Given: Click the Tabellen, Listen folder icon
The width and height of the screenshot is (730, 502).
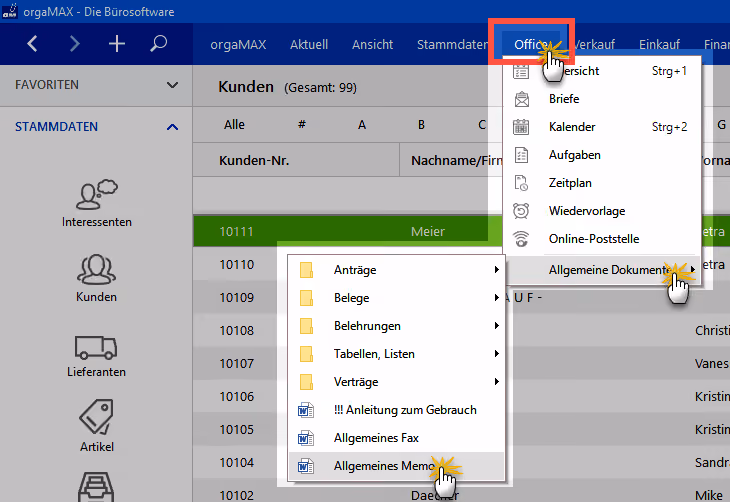Looking at the screenshot, I should (x=306, y=354).
